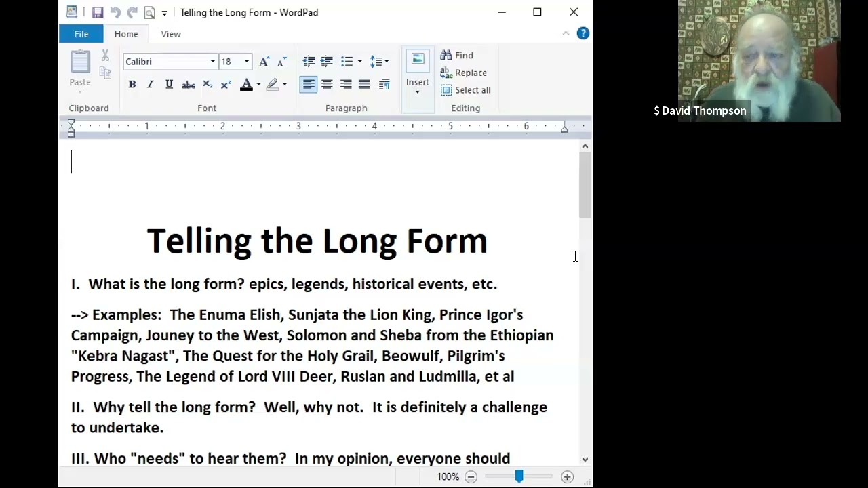
Task: Click the Grow font icon
Action: [x=264, y=62]
